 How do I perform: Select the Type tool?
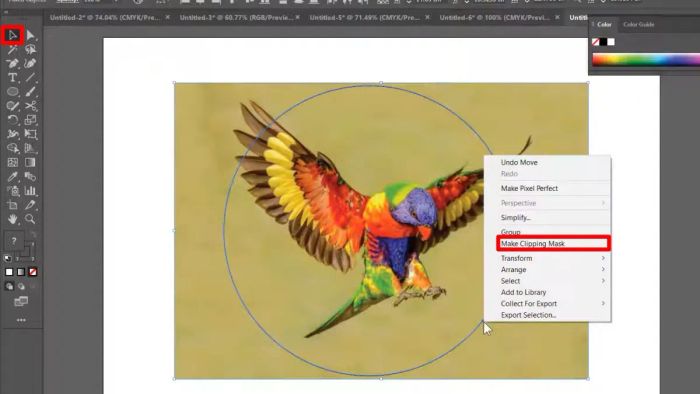click(12, 77)
